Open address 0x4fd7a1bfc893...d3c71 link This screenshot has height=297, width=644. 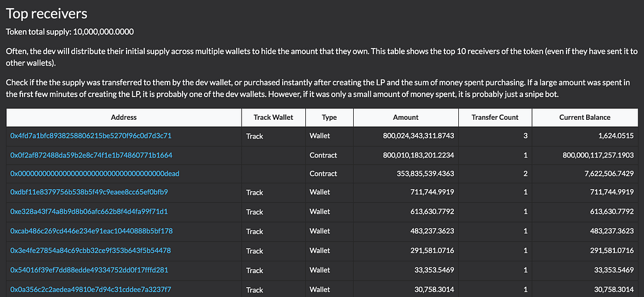91,136
